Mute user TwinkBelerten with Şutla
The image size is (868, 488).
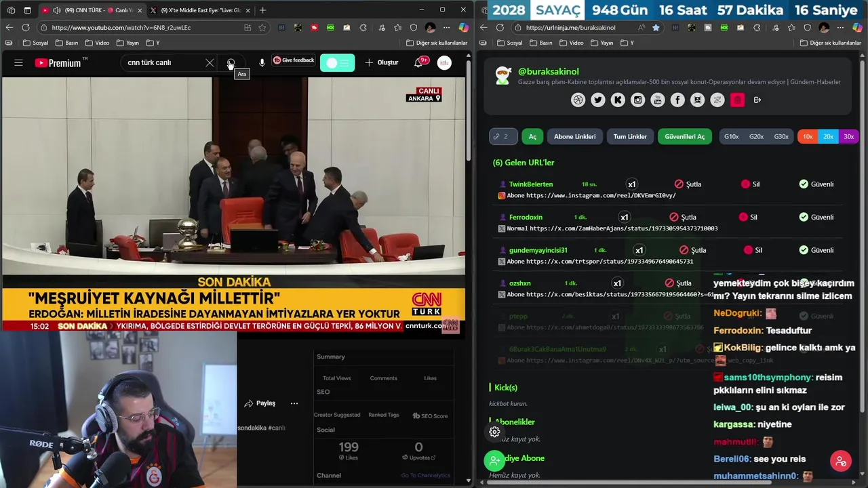(688, 184)
